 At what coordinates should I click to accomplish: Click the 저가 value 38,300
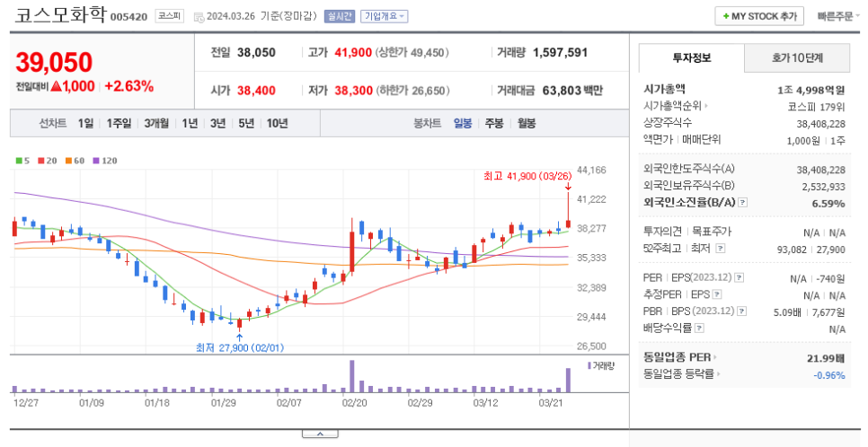[x=353, y=90]
